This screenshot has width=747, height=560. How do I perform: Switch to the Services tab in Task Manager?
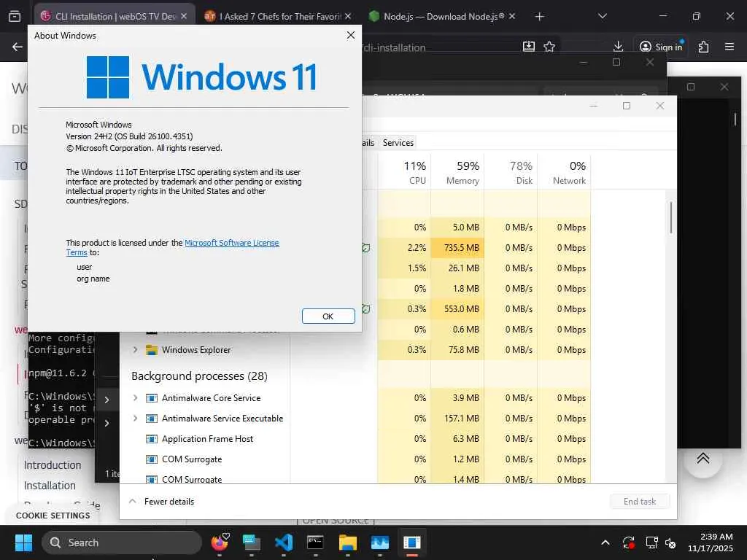398,142
